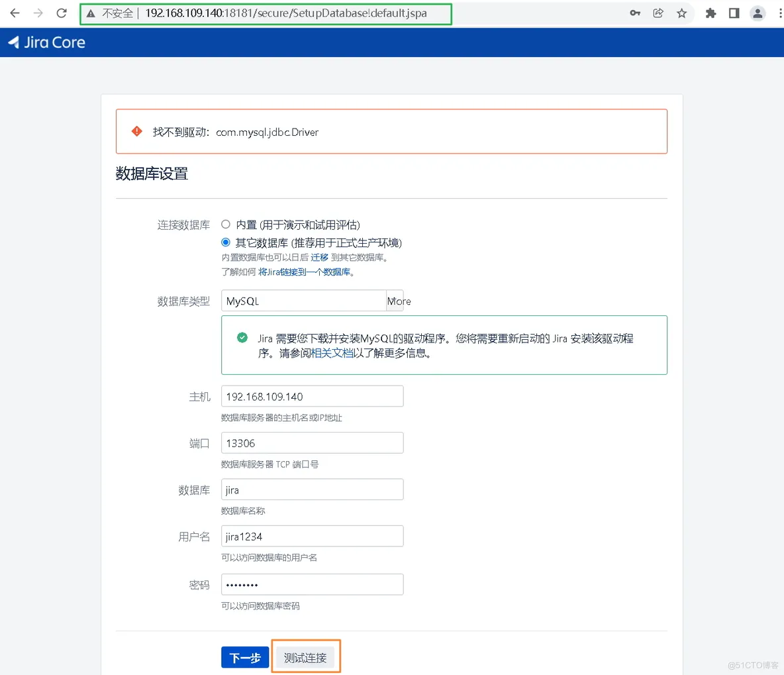The height and width of the screenshot is (675, 784).
Task: Focus the 数据库 name field containing jira
Action: [313, 490]
